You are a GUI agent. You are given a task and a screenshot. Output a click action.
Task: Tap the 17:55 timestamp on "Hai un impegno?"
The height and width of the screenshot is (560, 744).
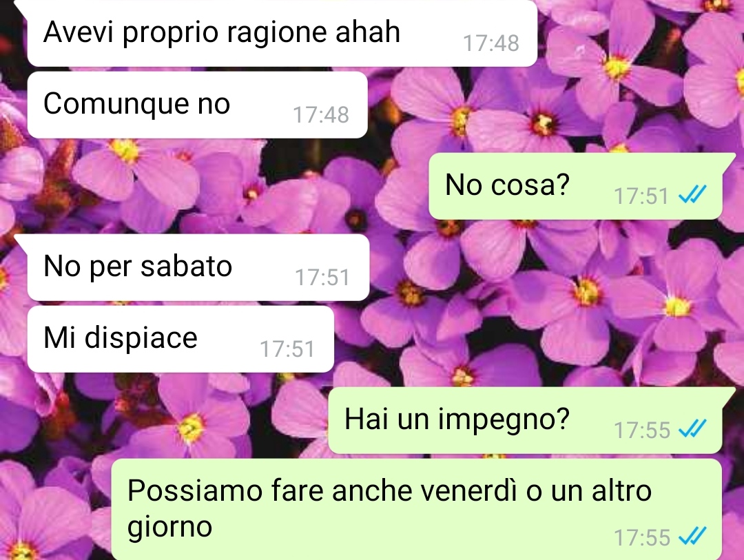[x=642, y=431]
